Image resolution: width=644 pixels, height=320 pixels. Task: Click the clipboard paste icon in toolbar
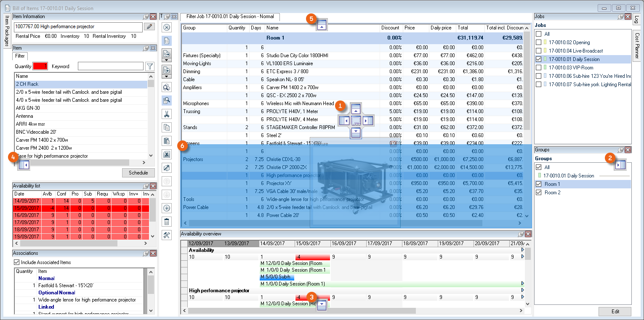tap(166, 141)
